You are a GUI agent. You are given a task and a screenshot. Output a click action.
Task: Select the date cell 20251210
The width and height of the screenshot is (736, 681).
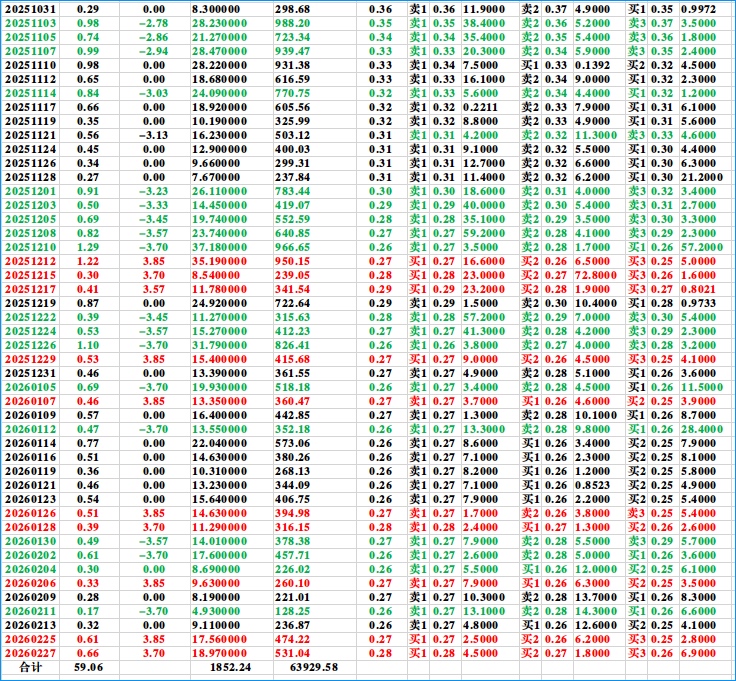(x=30, y=247)
